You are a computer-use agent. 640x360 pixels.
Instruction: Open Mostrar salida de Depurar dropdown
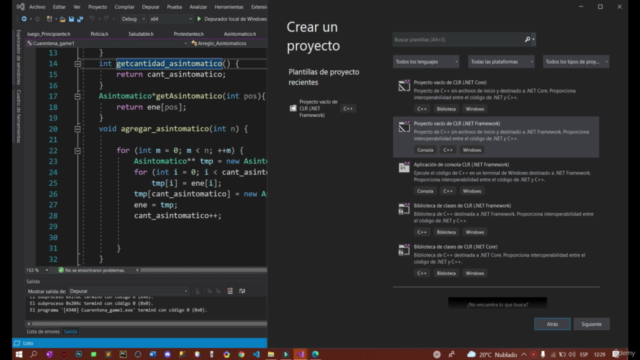(x=128, y=291)
